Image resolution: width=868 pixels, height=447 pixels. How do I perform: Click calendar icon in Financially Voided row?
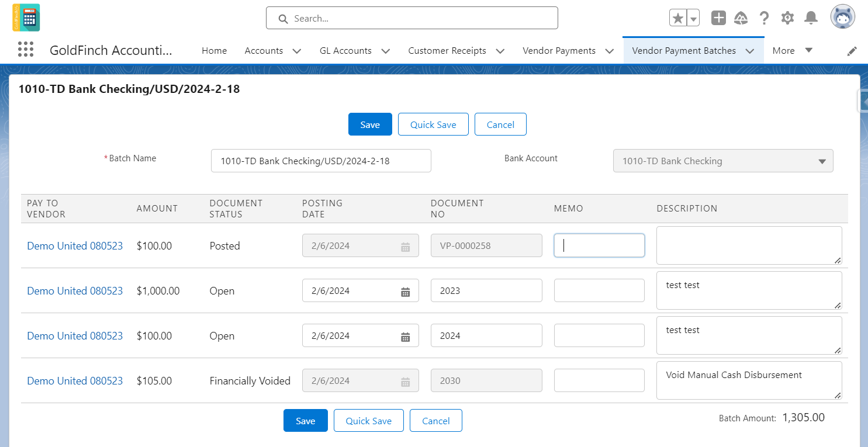(405, 381)
